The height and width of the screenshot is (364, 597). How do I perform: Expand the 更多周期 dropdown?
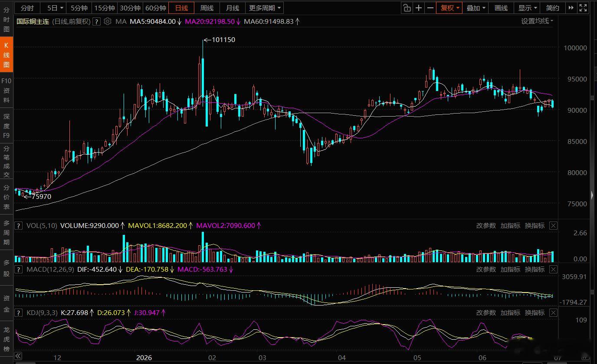pyautogui.click(x=265, y=8)
